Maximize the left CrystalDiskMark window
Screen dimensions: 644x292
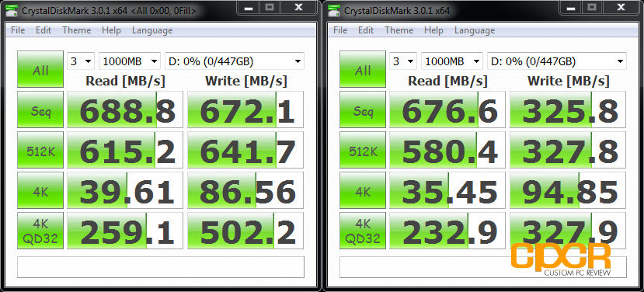pos(270,7)
